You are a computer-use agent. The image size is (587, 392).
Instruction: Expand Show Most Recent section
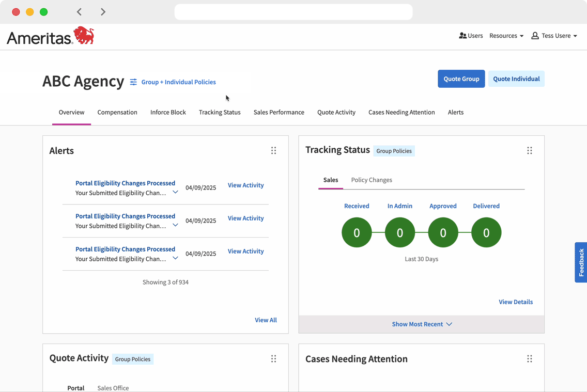click(422, 324)
